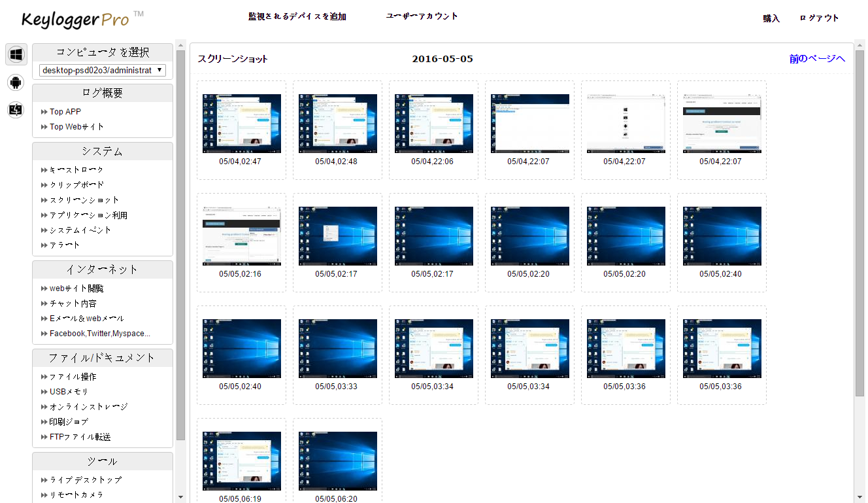Image resolution: width=868 pixels, height=503 pixels.
Task: Open Top Webサイト log summary
Action: [76, 127]
